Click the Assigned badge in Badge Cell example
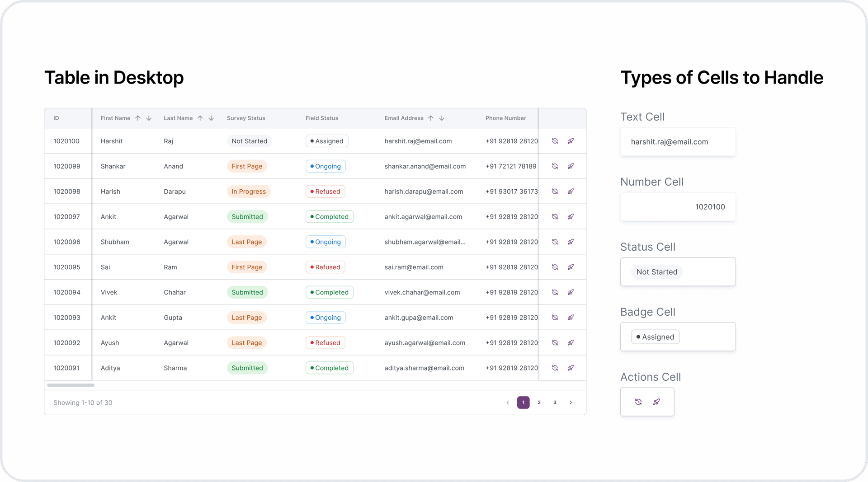 coord(655,337)
